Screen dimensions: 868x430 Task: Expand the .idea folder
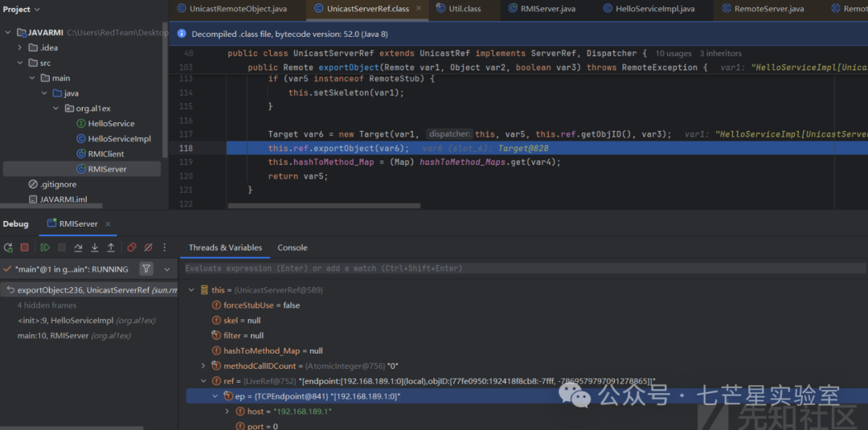20,47
